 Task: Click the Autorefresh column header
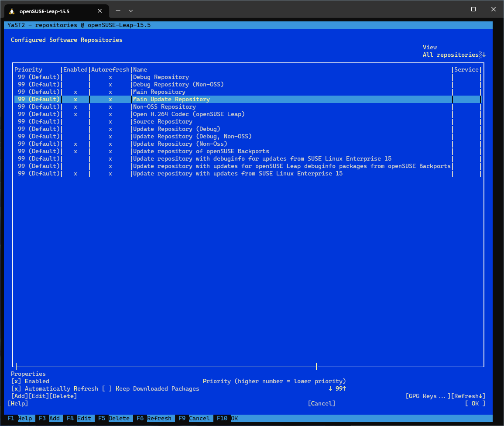pyautogui.click(x=110, y=70)
